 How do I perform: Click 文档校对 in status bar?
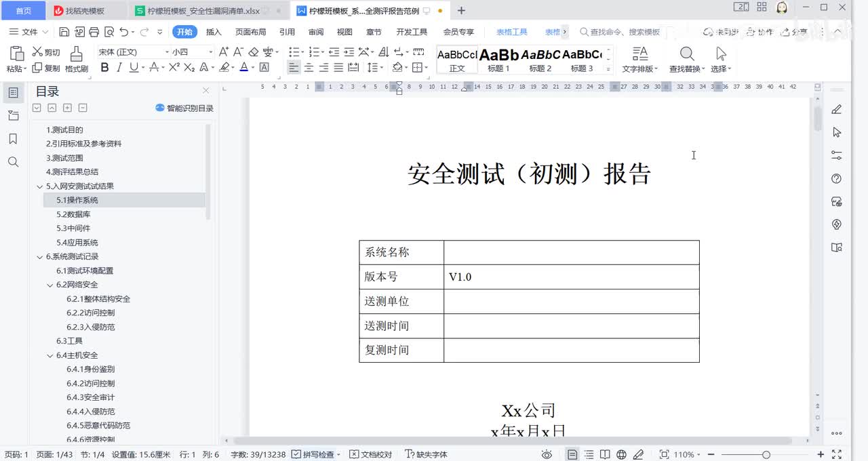(372, 454)
